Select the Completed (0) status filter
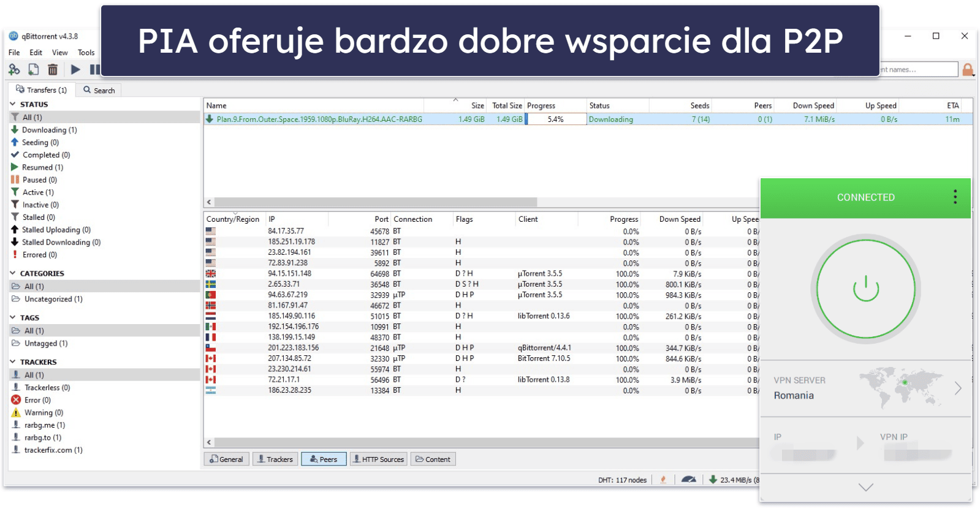 [104, 155]
